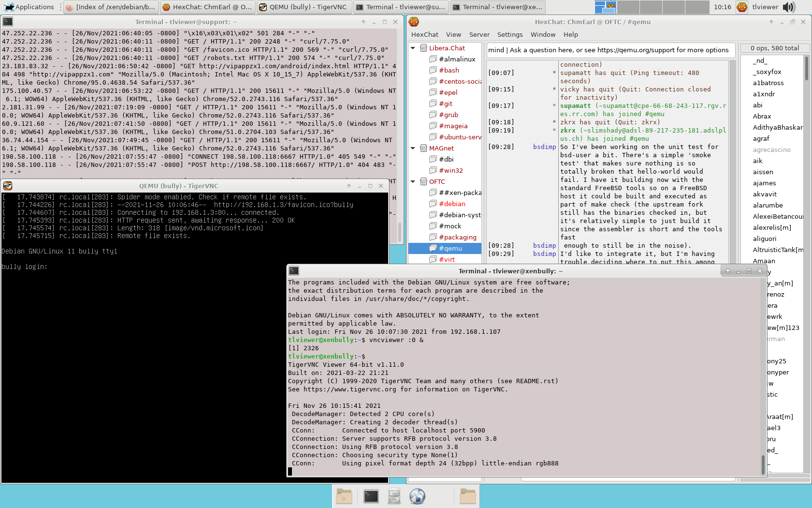Switch to Terminal tlviewer@su taskbar item
The image size is (812, 508).
(x=400, y=7)
